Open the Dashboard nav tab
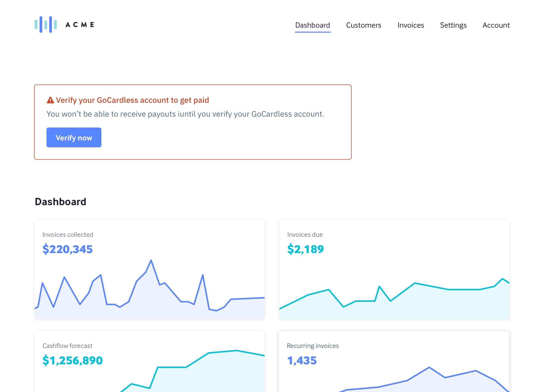544x392 pixels. pyautogui.click(x=313, y=25)
